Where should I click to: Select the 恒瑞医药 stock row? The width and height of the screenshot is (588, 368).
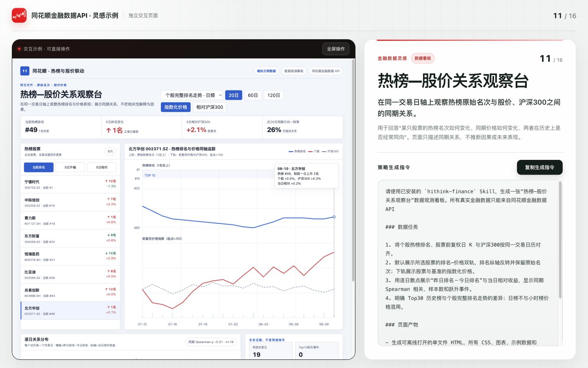click(70, 256)
